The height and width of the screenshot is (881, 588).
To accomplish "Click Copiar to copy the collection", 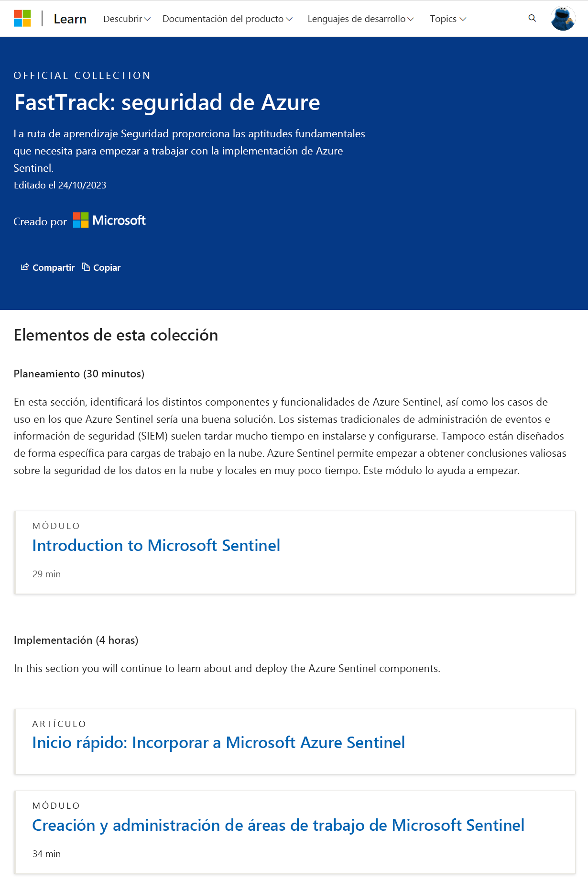I will 107,267.
